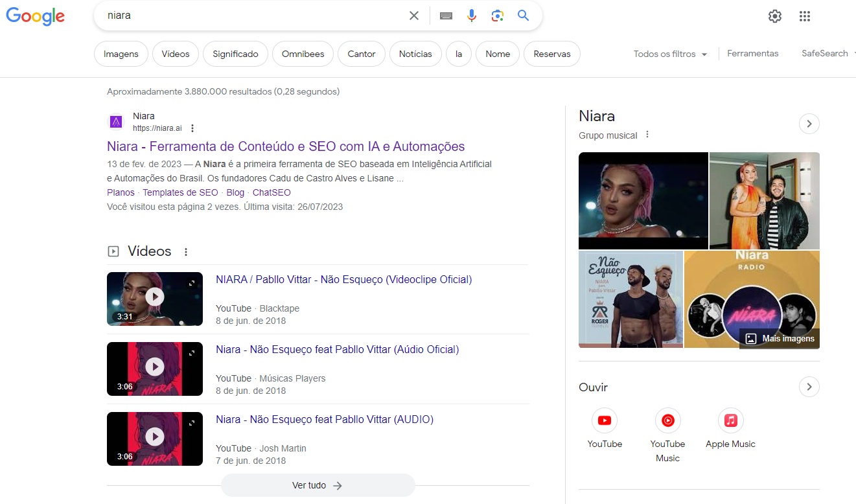
Task: Click Ver tudo to see all videos
Action: (318, 485)
